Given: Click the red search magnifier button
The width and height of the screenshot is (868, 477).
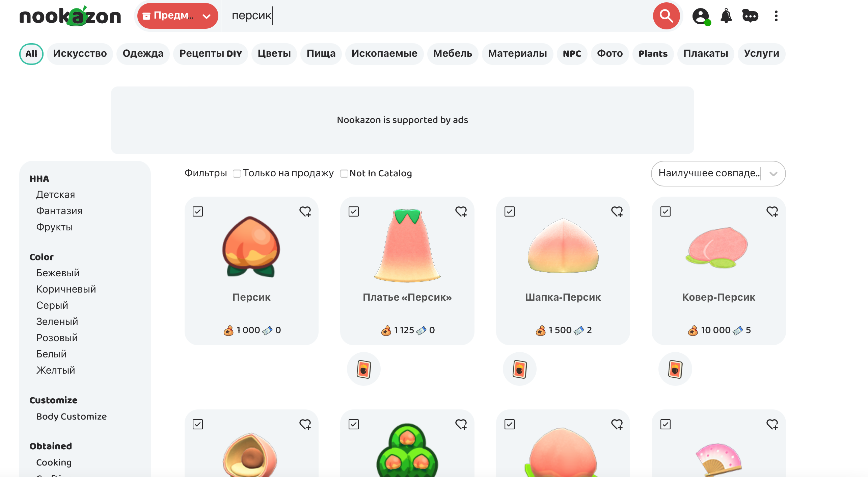Looking at the screenshot, I should (666, 16).
